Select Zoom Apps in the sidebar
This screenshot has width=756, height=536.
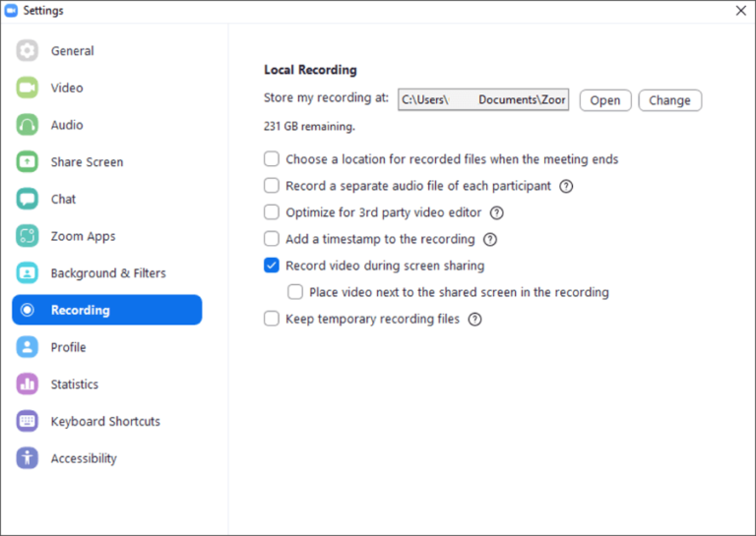107,236
